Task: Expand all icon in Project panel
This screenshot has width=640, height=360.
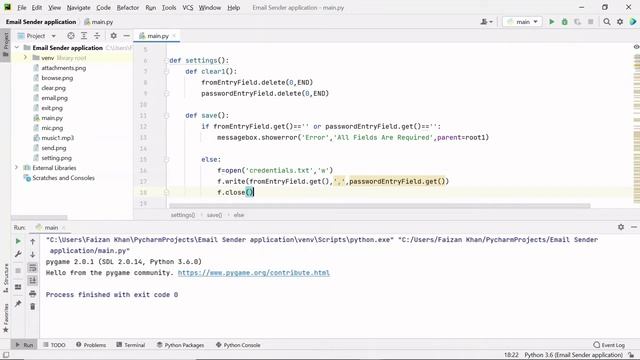Action: 84,36
